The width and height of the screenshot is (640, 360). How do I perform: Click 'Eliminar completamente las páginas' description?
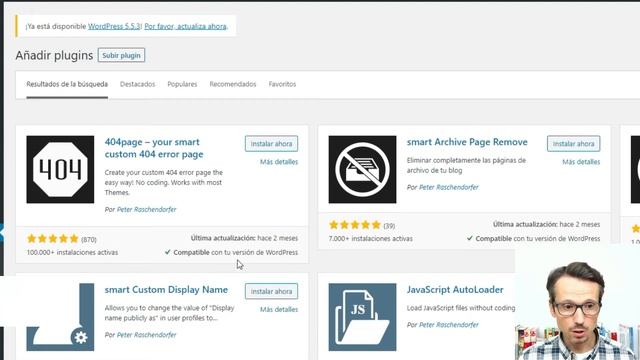click(466, 165)
